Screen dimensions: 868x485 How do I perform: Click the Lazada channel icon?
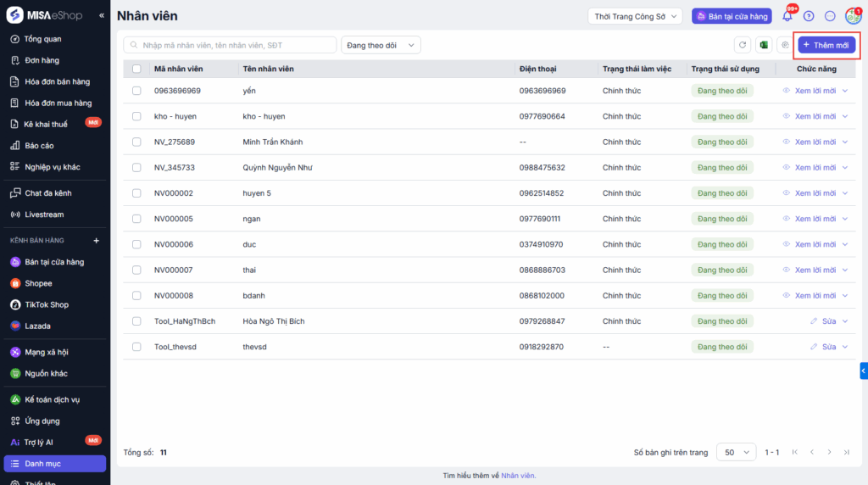pos(15,326)
